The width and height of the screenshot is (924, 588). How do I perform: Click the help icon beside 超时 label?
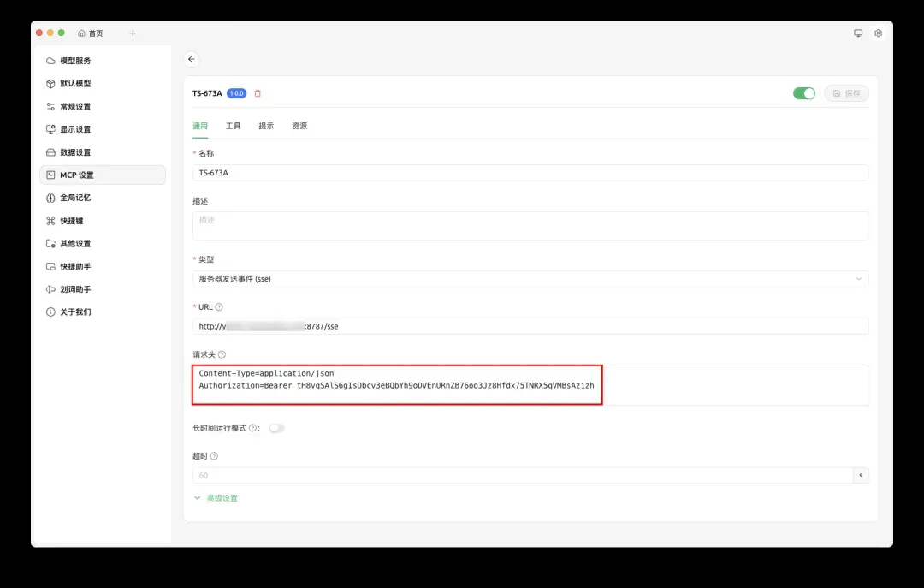tap(214, 456)
